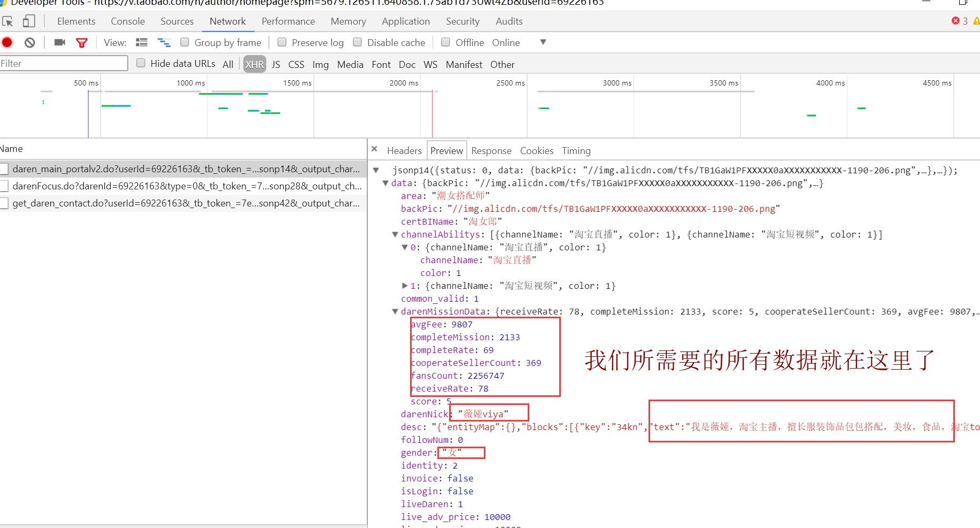The image size is (980, 528).
Task: Click the fansCount value 2256747
Action: point(485,376)
